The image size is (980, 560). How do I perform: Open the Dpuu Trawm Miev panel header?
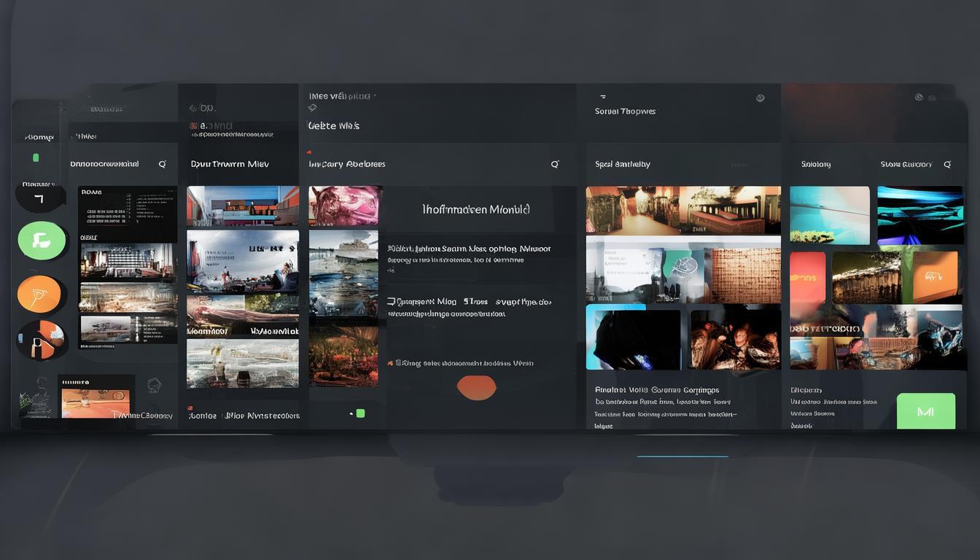pos(230,164)
